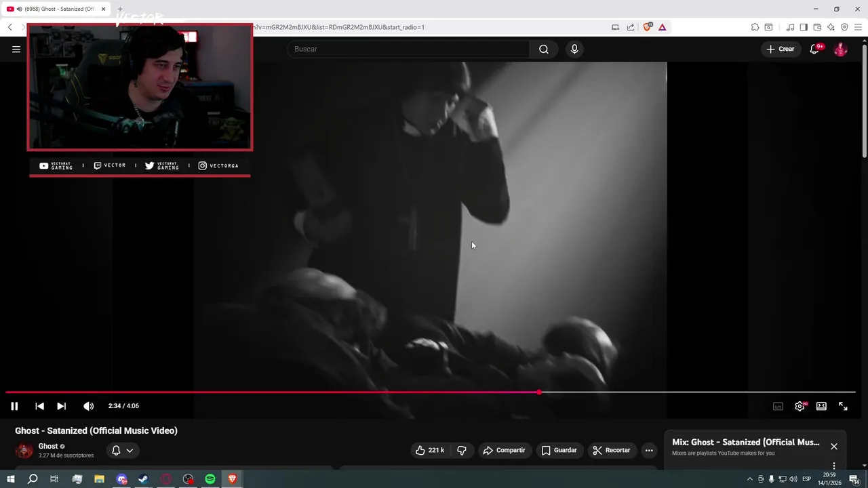This screenshot has width=868, height=488.
Task: Like the video with 221 k likes
Action: [x=430, y=450]
